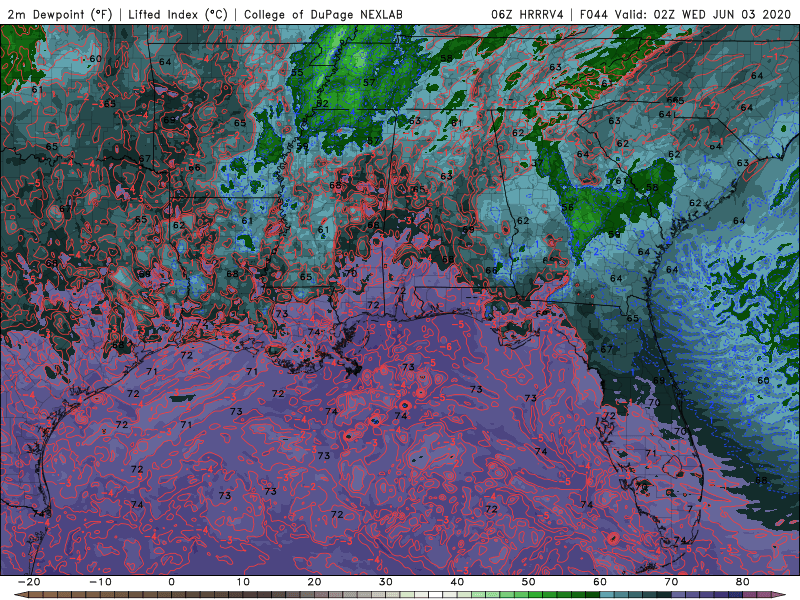Viewport: 800px width, 600px height.
Task: Click the -20 label on the color scale
Action: (28, 582)
